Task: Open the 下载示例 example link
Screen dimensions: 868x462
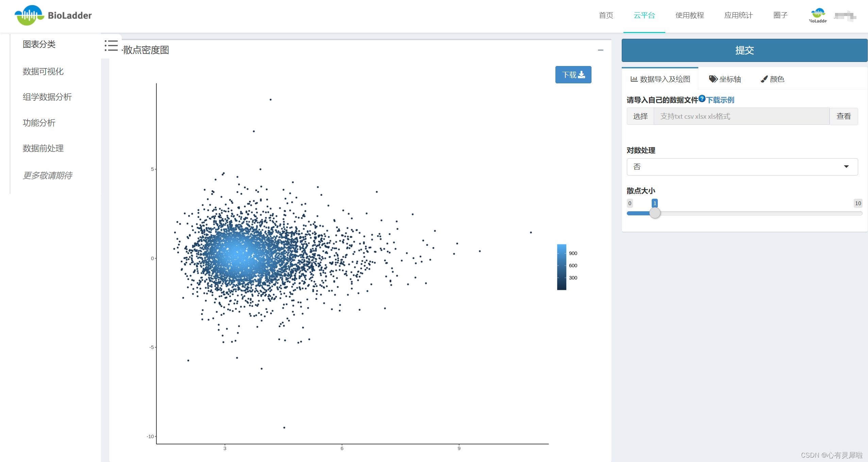Action: click(x=720, y=100)
